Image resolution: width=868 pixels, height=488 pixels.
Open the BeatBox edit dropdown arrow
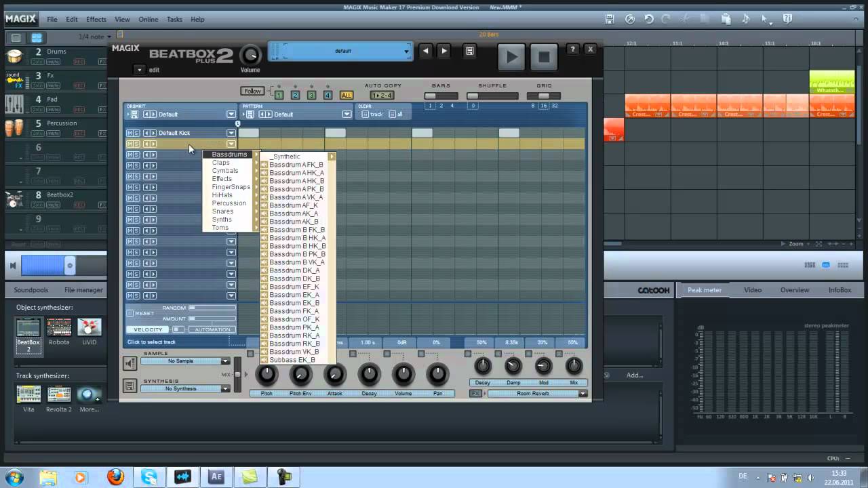pos(139,69)
